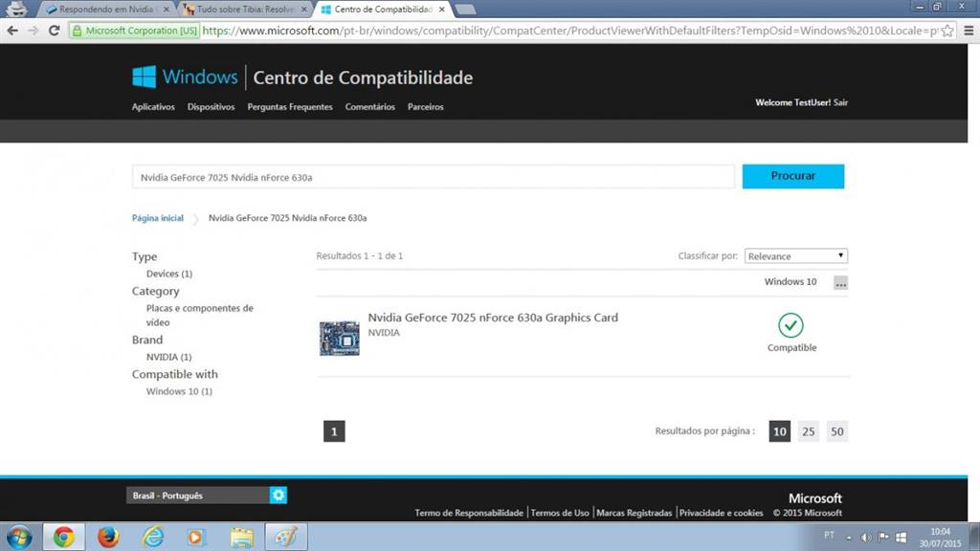This screenshot has height=551, width=980.
Task: Click the green Compatible checkmark icon
Action: 791,325
